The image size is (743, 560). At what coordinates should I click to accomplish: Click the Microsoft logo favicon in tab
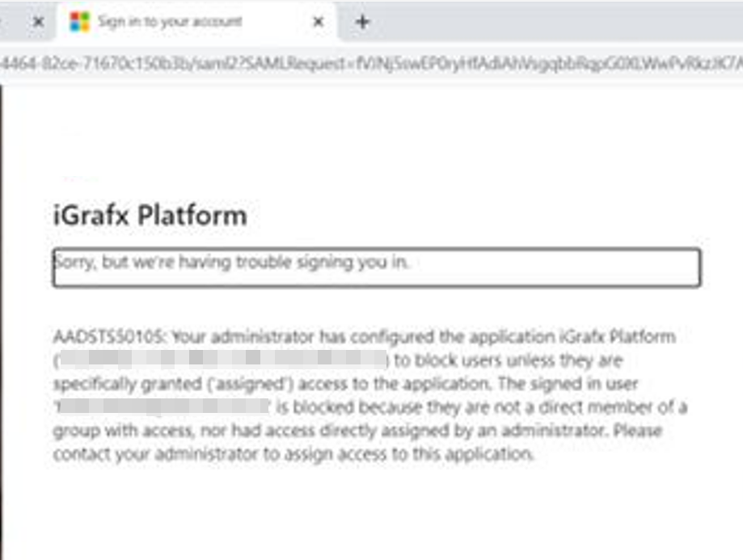click(x=79, y=22)
